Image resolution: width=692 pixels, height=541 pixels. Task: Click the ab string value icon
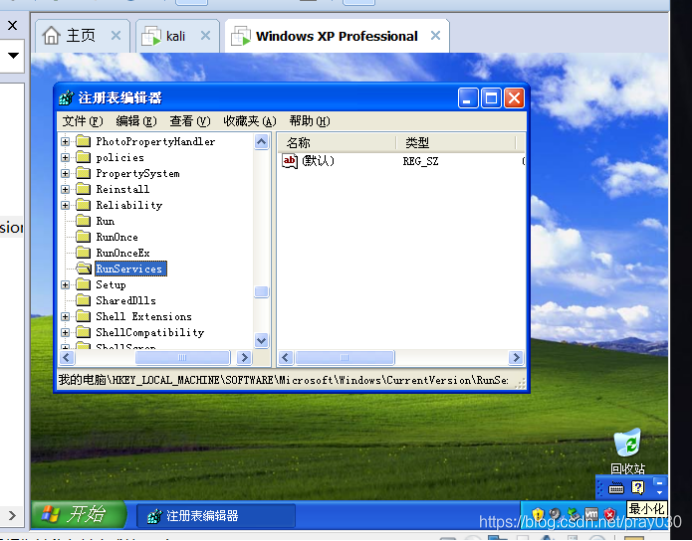pyautogui.click(x=290, y=161)
